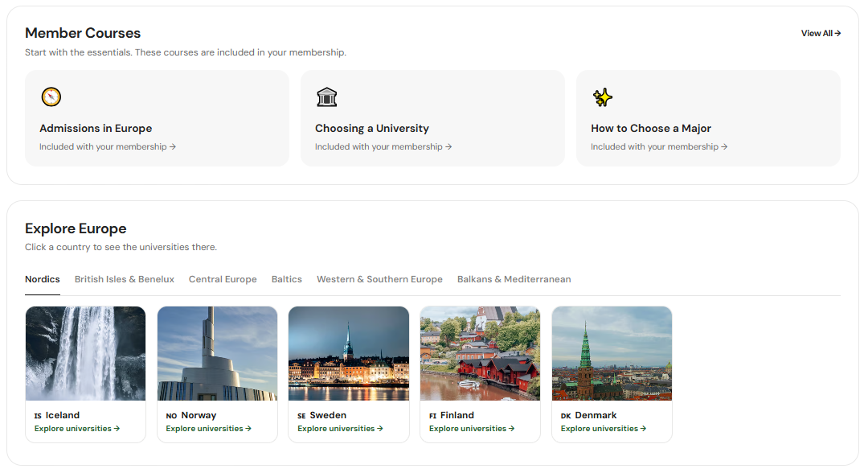The image size is (868, 473).
Task: Open the Choosing a University course title
Action: (x=372, y=128)
